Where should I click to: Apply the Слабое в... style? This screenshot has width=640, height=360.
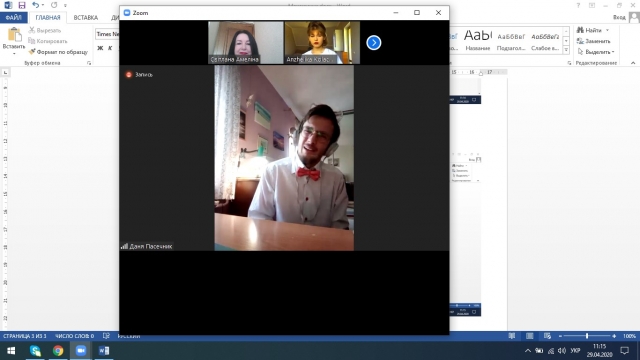pyautogui.click(x=545, y=40)
